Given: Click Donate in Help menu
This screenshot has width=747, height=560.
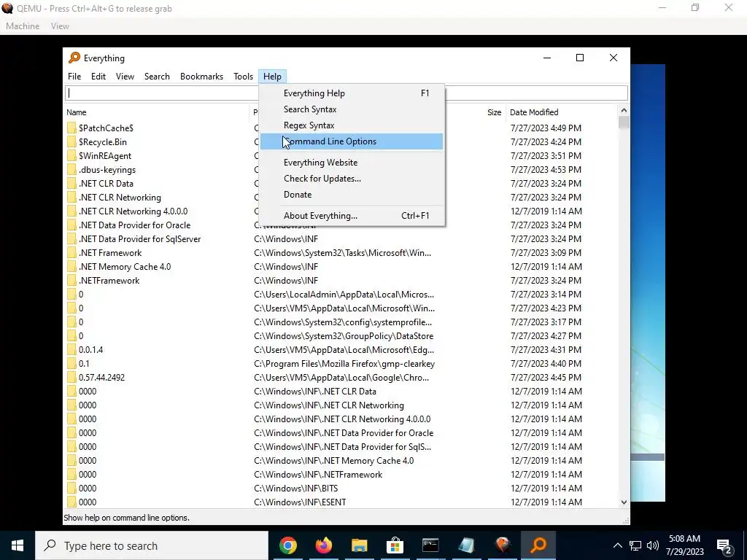Looking at the screenshot, I should pos(352,194).
